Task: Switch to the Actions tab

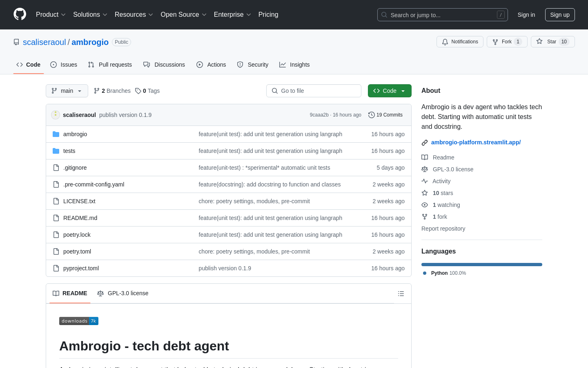Action: point(211,65)
